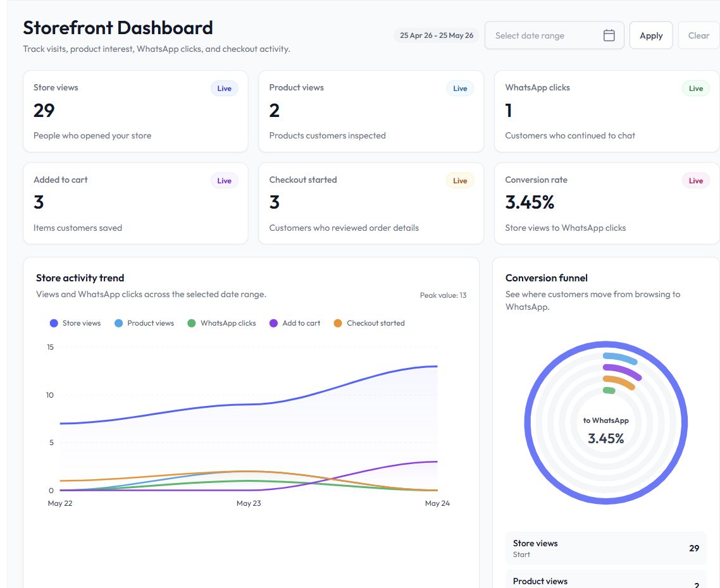Toggle Add to cart series in legend

(295, 323)
